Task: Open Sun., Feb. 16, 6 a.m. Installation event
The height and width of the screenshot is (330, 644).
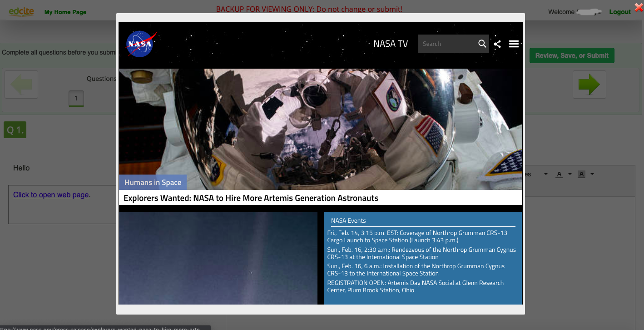Action: pyautogui.click(x=416, y=270)
